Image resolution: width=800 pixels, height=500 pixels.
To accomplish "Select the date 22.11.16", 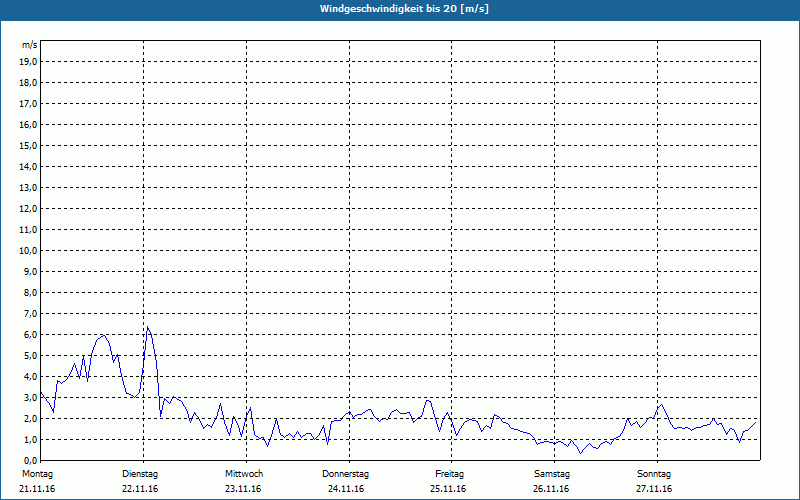I will pos(140,489).
